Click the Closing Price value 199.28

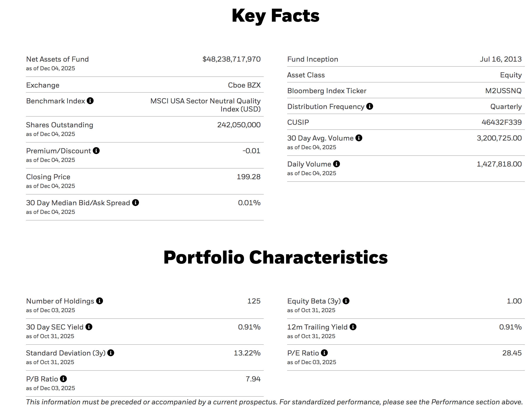248,177
